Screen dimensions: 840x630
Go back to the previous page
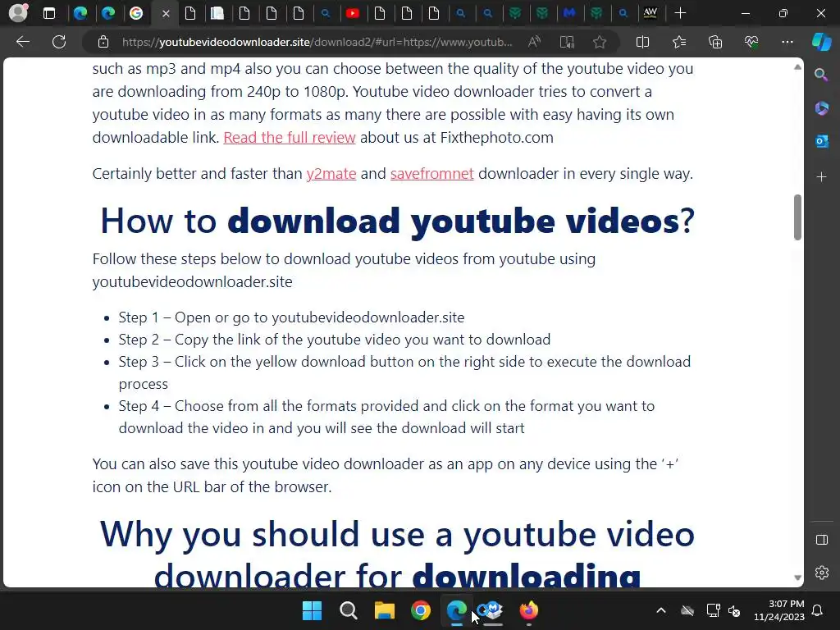(x=22, y=42)
